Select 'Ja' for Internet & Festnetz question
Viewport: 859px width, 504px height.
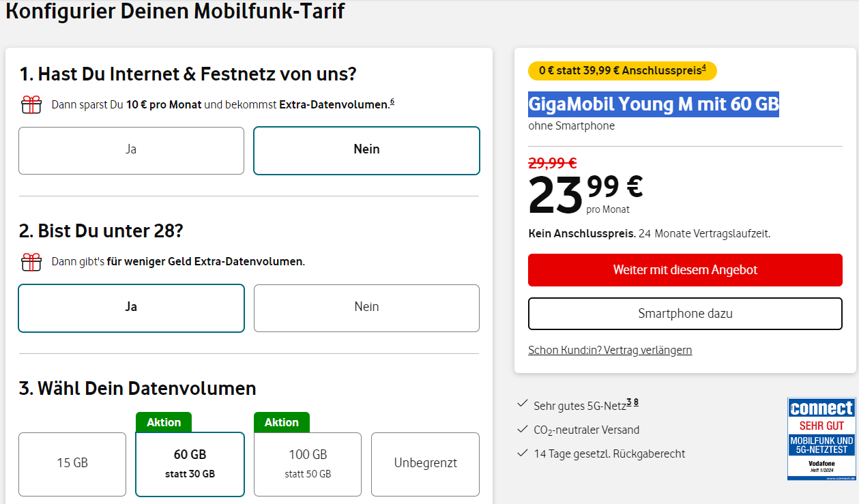point(131,150)
